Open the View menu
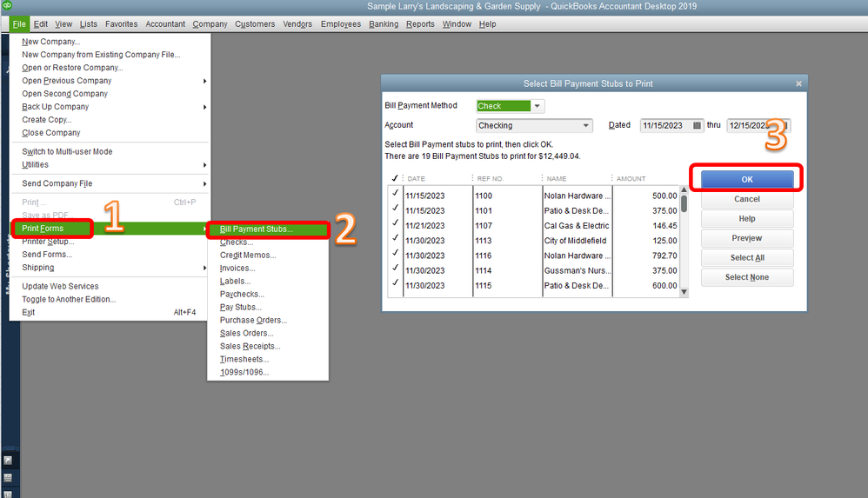 63,24
